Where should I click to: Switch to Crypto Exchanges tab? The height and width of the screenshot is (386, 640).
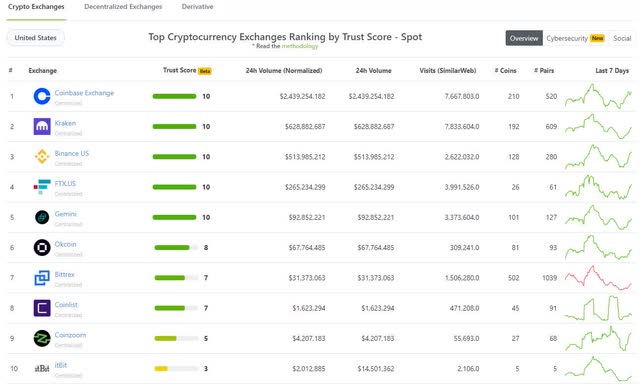pos(36,7)
